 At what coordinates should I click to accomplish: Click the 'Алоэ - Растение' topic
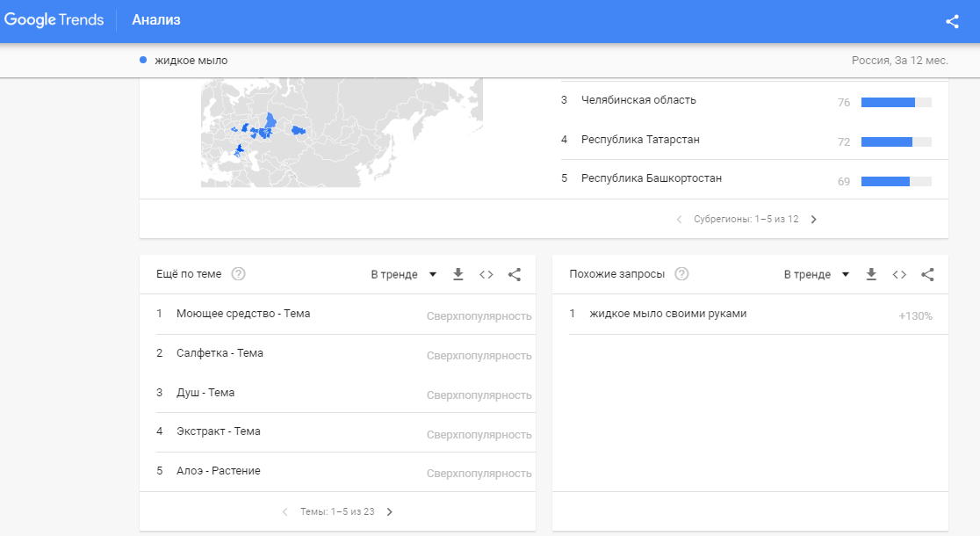point(218,471)
